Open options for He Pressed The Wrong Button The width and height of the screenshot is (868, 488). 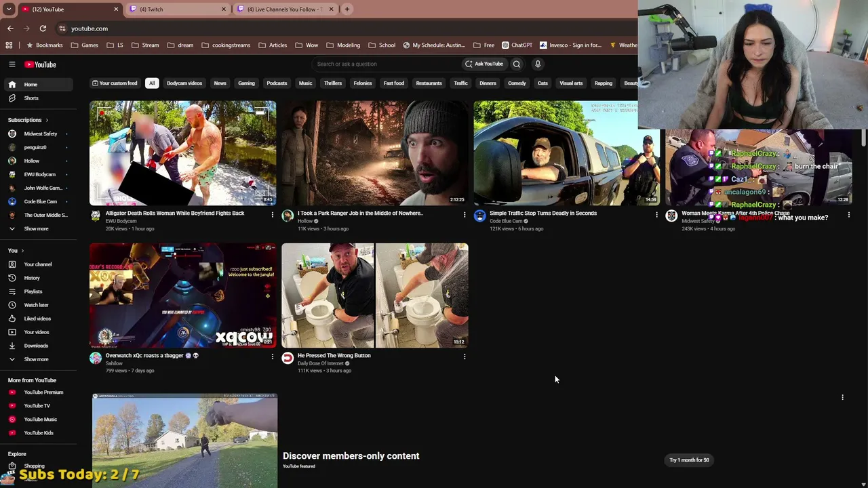tap(465, 357)
